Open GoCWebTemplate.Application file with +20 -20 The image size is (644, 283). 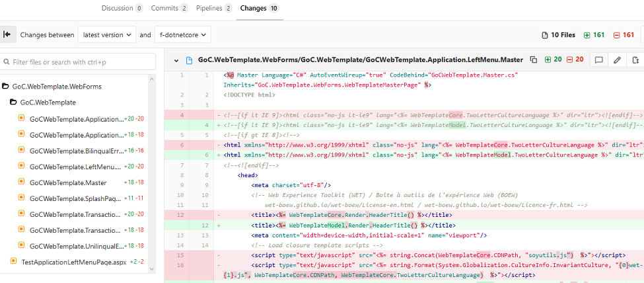click(x=77, y=119)
